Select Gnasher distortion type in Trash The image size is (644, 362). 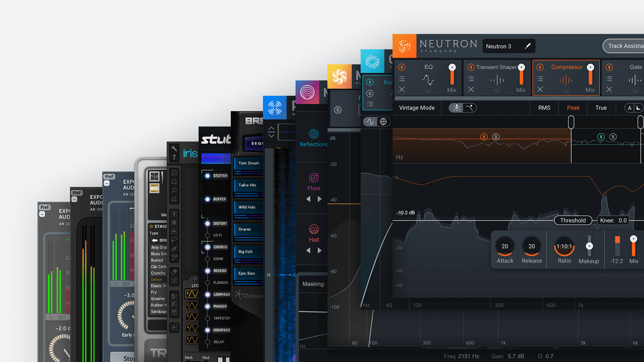tap(158, 299)
